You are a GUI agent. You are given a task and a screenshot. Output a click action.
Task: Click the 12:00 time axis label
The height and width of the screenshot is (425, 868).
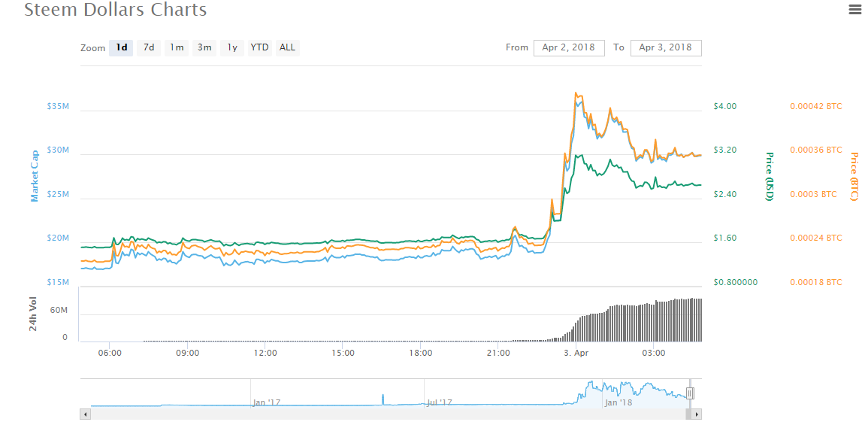[x=265, y=353]
